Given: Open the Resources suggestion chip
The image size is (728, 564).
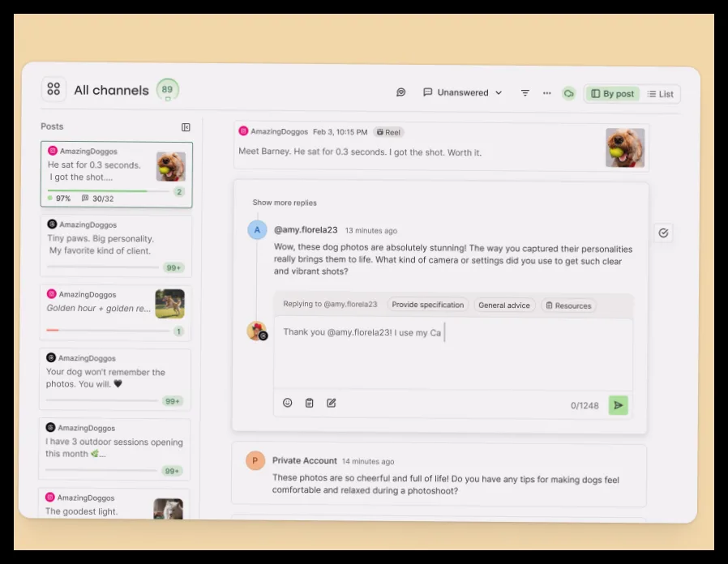Looking at the screenshot, I should click(568, 305).
